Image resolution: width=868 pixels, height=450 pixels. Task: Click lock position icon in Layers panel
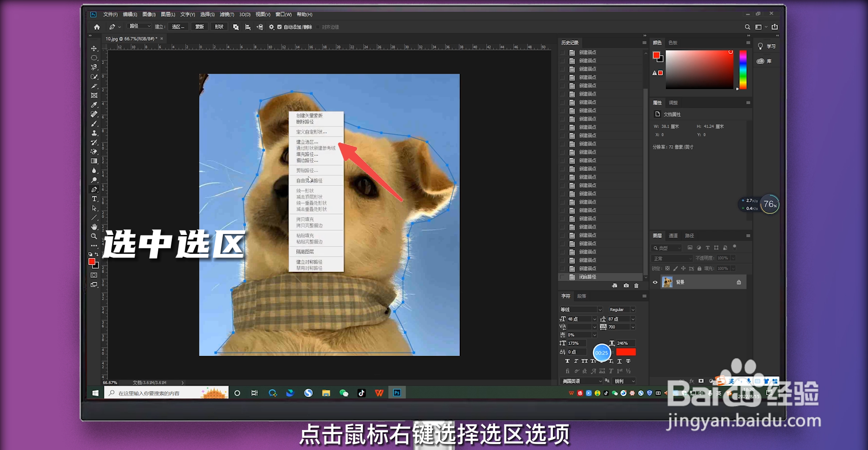[x=683, y=268]
